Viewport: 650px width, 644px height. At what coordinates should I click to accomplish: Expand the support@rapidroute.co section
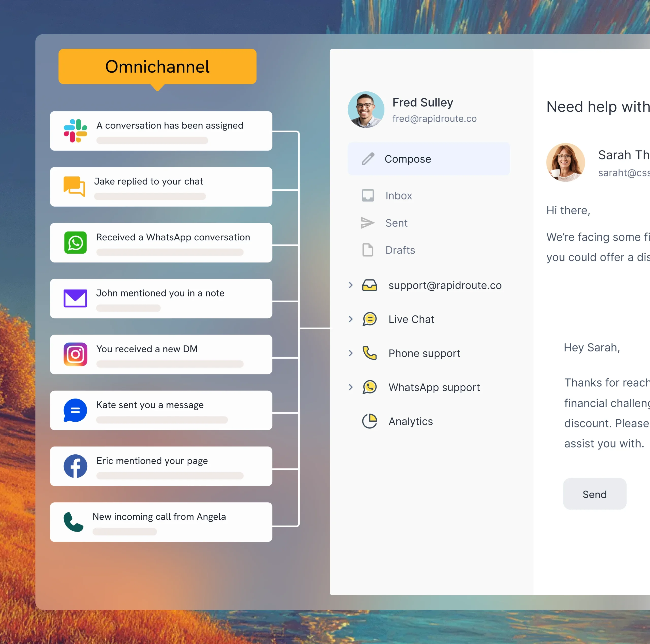click(x=351, y=285)
